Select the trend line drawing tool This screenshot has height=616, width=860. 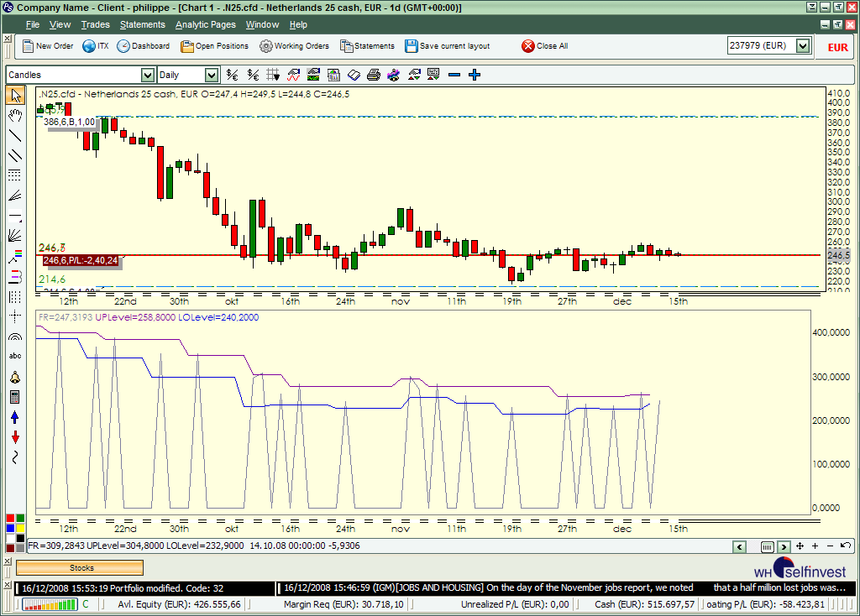[x=12, y=137]
